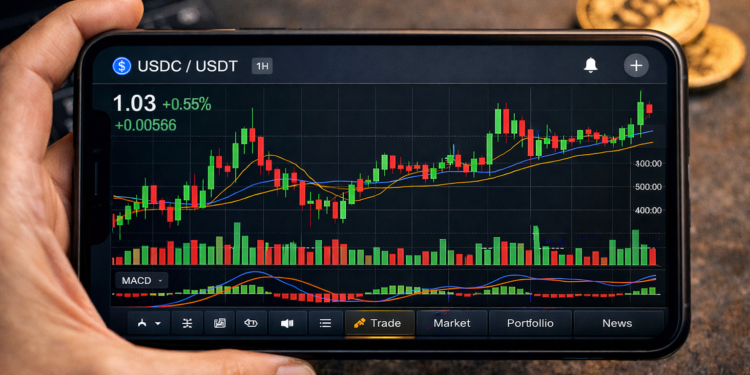Select the indicators crossing-lines toolbar icon
This screenshot has height=375, width=750.
click(187, 323)
